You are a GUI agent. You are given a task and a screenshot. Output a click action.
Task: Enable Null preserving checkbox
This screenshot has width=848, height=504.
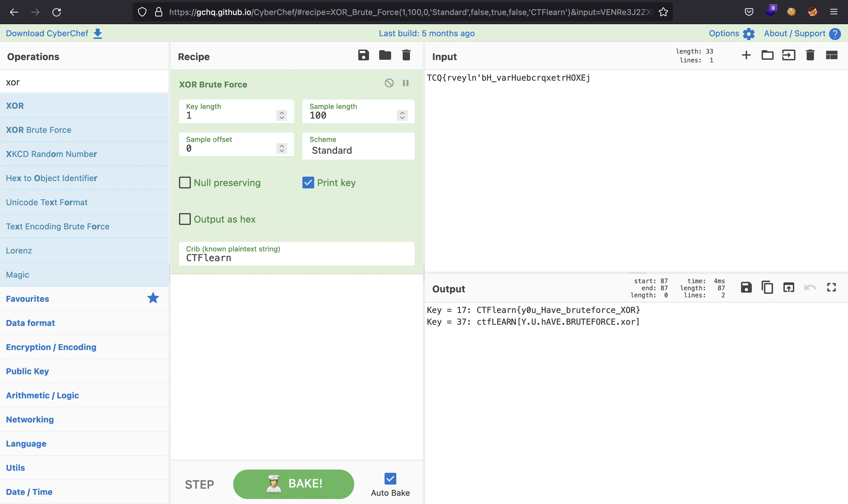tap(185, 183)
